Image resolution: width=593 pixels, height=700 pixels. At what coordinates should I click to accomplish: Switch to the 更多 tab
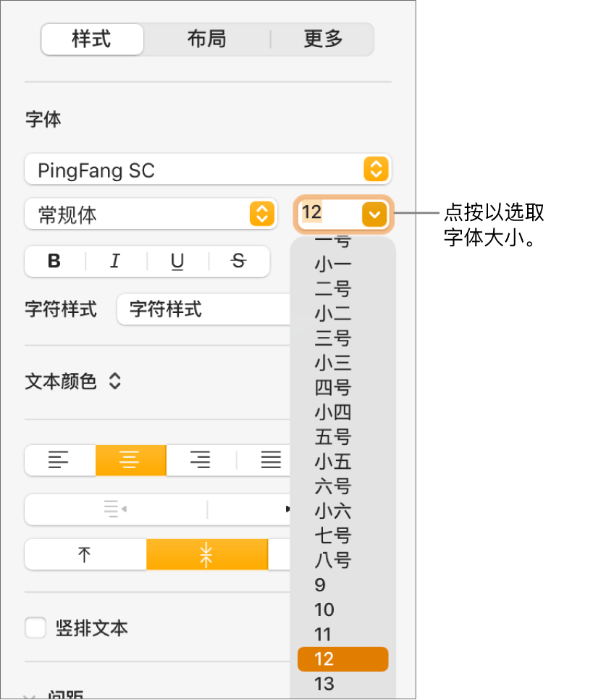324,39
